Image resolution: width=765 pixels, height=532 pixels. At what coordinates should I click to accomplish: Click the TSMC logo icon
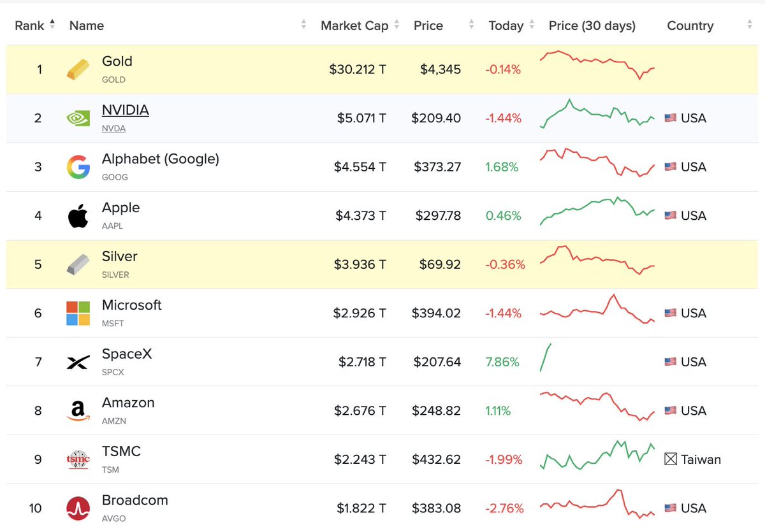(x=78, y=459)
